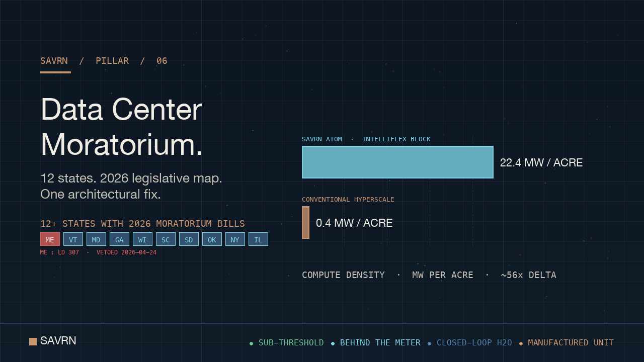Click the BEHIND THE METER label

[x=380, y=343]
